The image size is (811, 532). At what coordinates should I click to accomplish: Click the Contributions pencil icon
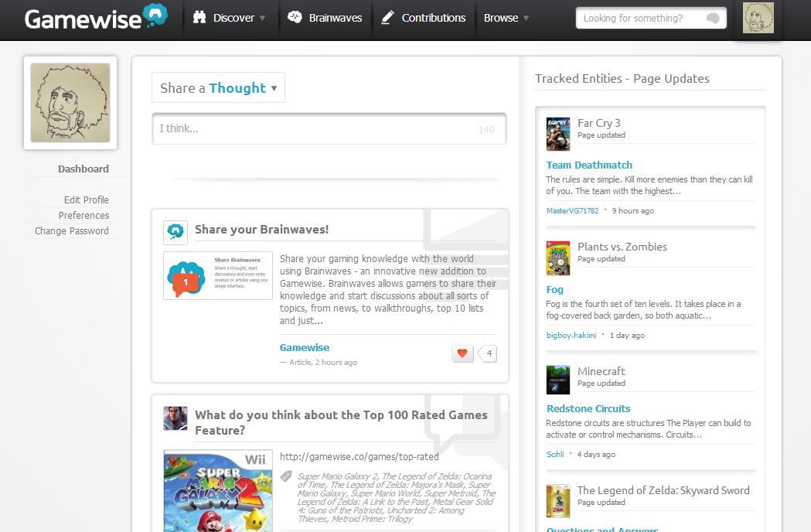(x=387, y=18)
